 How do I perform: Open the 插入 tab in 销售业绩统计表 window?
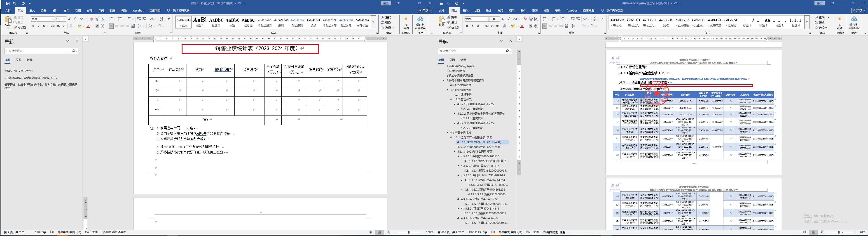click(32, 10)
